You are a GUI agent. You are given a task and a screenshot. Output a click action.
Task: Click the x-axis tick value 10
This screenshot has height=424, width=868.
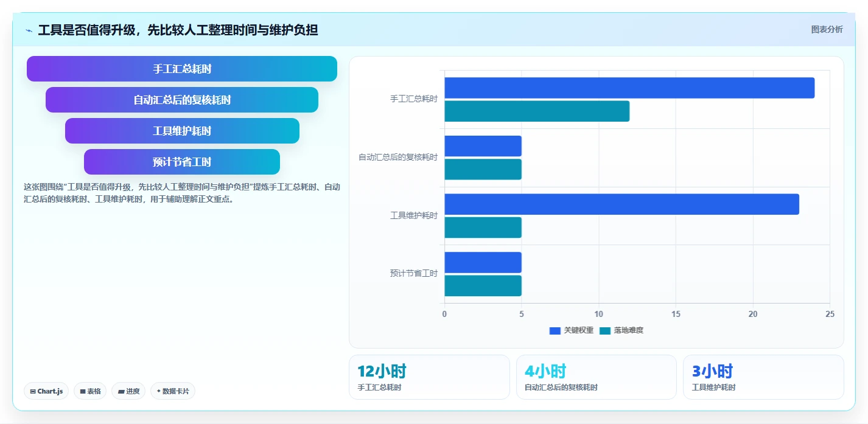click(598, 314)
